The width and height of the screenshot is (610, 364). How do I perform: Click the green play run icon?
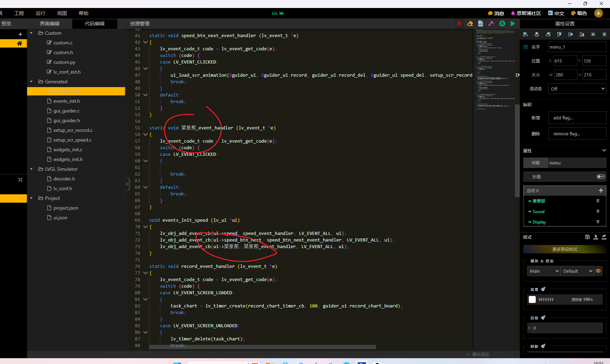(x=513, y=24)
